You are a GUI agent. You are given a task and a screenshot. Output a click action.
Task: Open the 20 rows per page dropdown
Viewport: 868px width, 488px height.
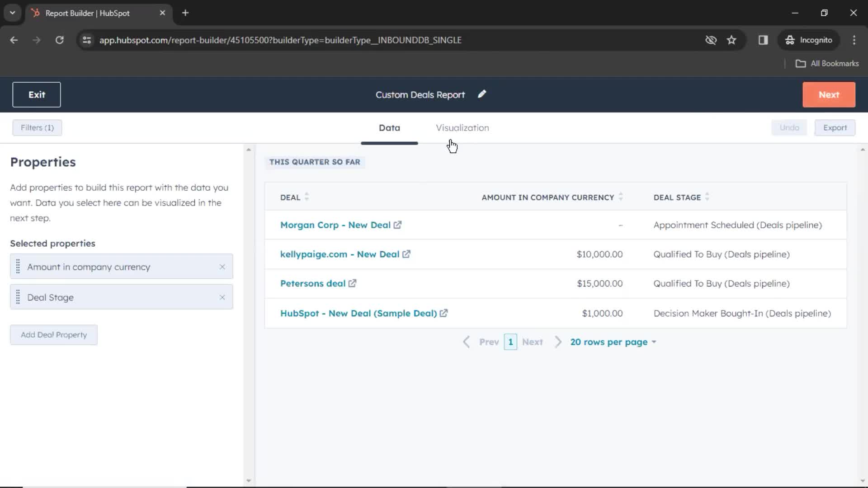click(613, 342)
